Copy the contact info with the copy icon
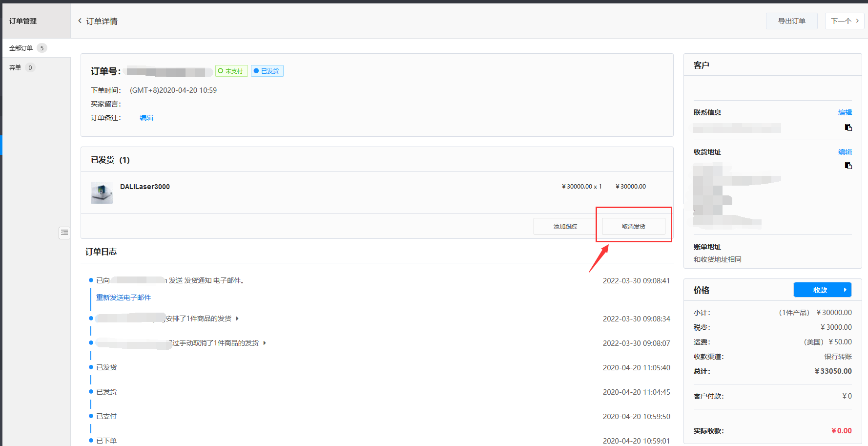This screenshot has height=446, width=868. point(848,127)
